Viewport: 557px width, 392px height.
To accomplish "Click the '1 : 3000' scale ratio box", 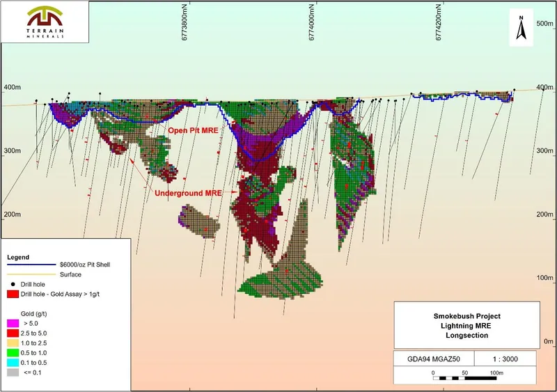I will click(505, 359).
